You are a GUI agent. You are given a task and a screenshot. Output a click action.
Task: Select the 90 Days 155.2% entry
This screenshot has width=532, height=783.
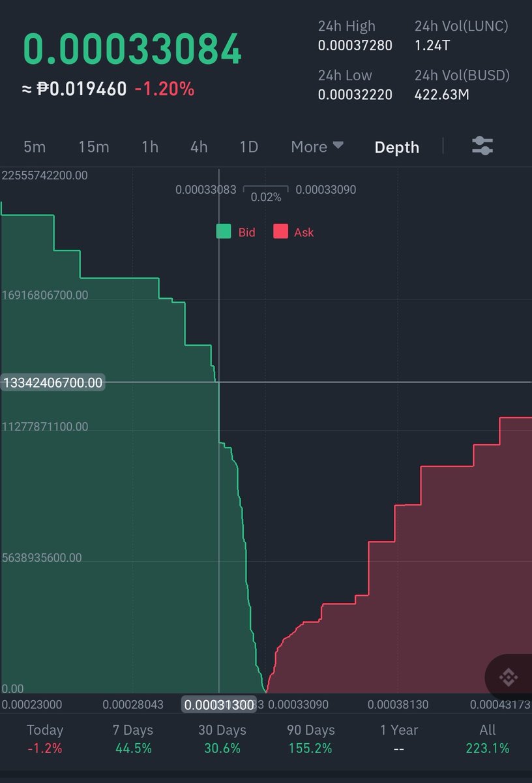[x=311, y=739]
